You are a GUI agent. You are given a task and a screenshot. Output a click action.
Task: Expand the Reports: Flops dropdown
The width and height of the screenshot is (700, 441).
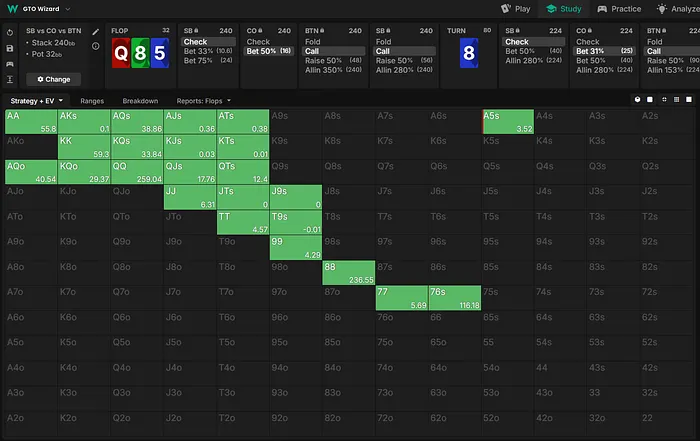coord(204,101)
